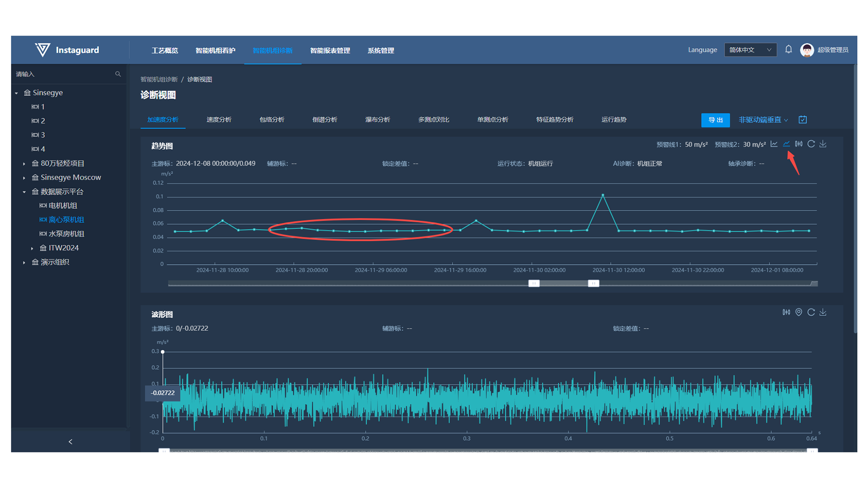Open the 智能报表管理 menu
Screen dimensions: 868x488
point(330,50)
